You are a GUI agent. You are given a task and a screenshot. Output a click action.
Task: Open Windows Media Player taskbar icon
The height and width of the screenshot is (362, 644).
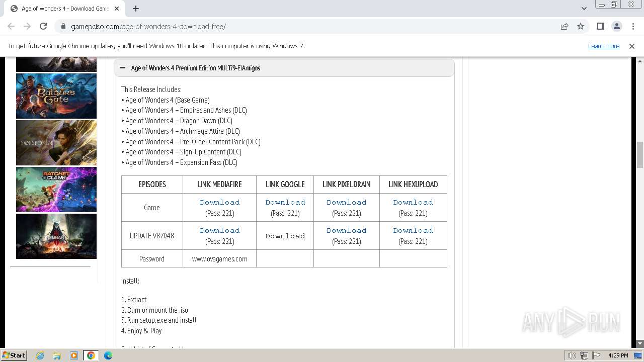pyautogui.click(x=74, y=355)
